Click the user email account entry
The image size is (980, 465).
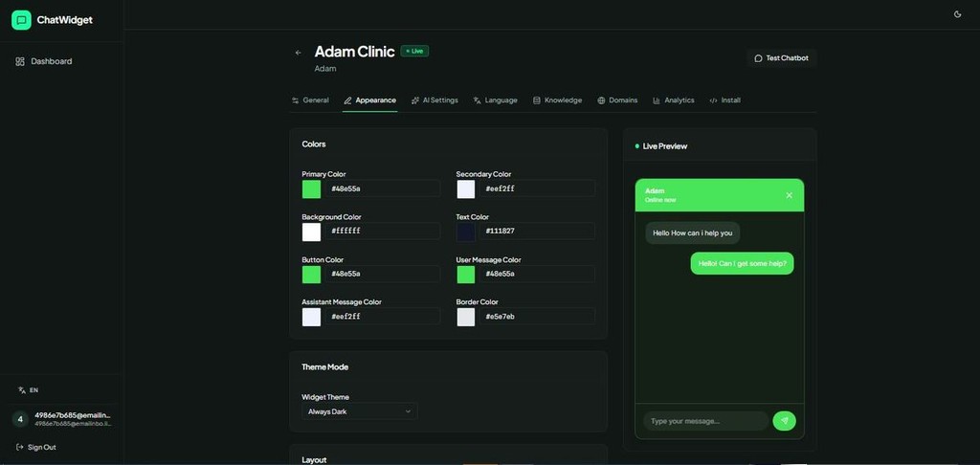pos(62,419)
